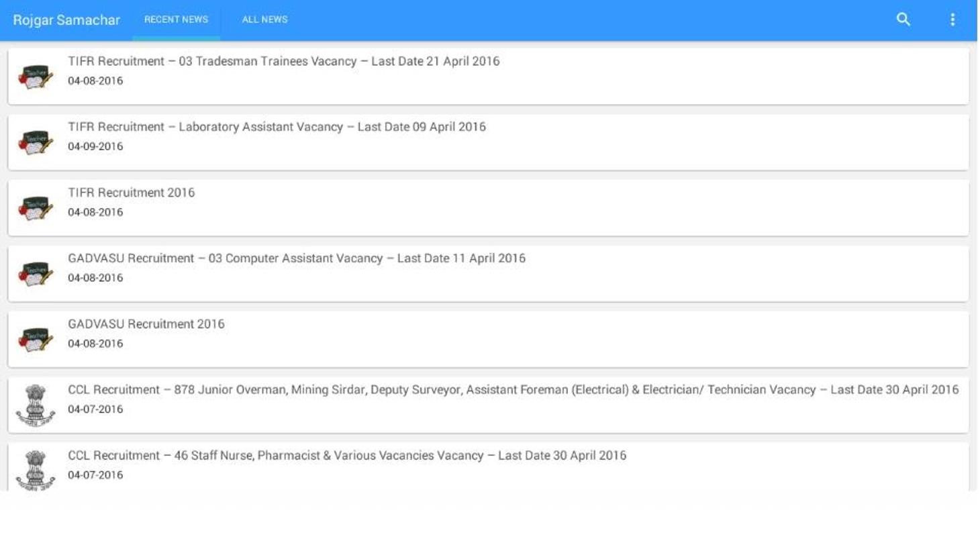Image resolution: width=980 pixels, height=537 pixels.
Task: Open GADVASU 03 Computer Assistant Vacancy headline
Action: click(x=297, y=258)
